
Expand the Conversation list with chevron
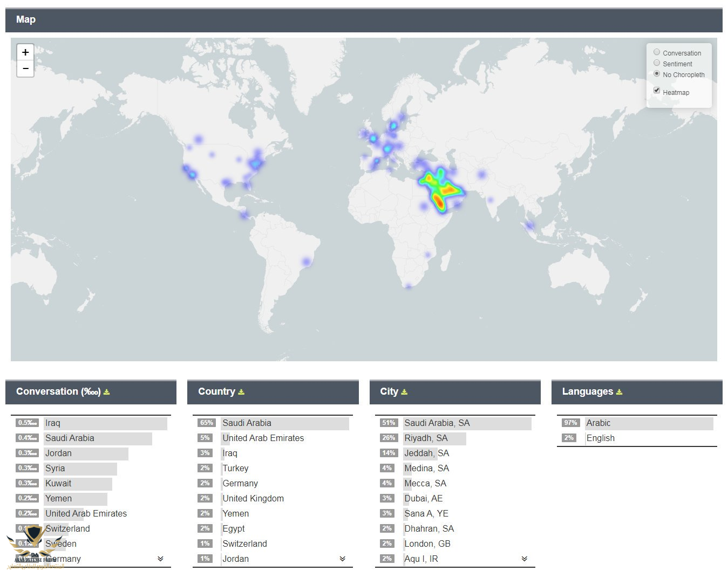[160, 559]
